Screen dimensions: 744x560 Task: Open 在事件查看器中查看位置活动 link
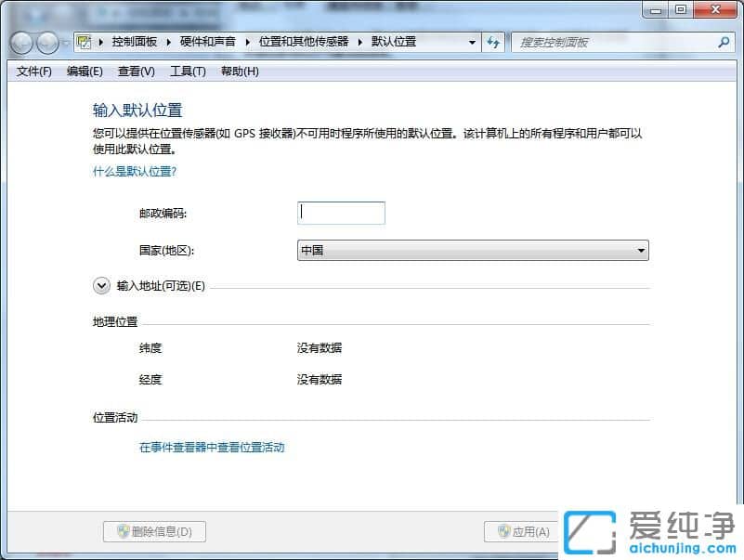(212, 447)
